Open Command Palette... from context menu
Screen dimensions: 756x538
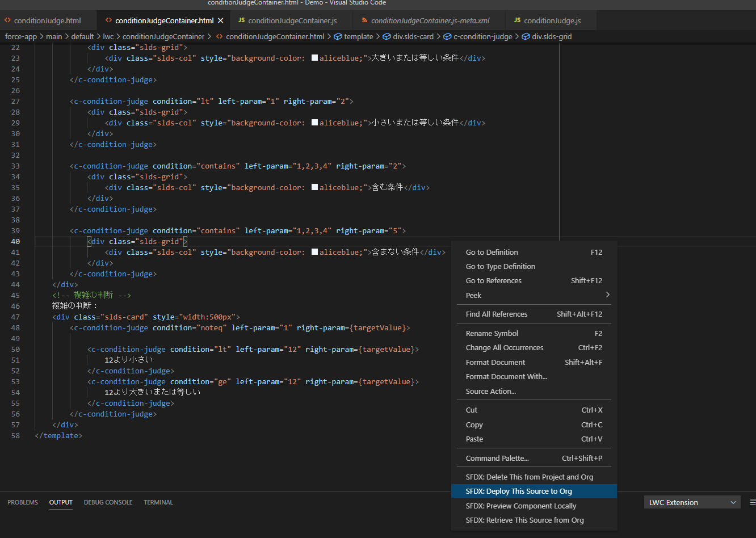[x=534, y=458]
